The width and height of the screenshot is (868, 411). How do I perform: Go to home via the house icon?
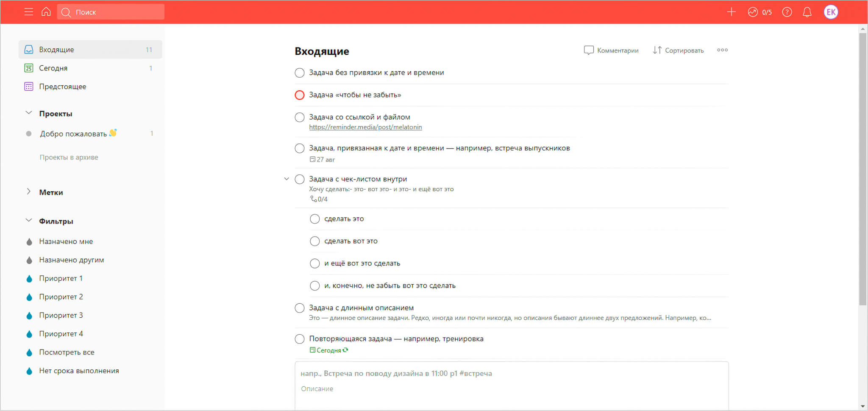tap(46, 12)
